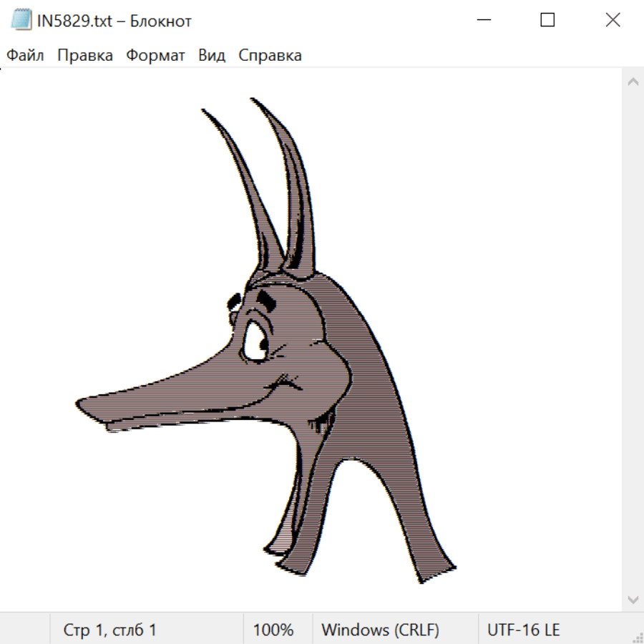Open the Правка menu

85,56
